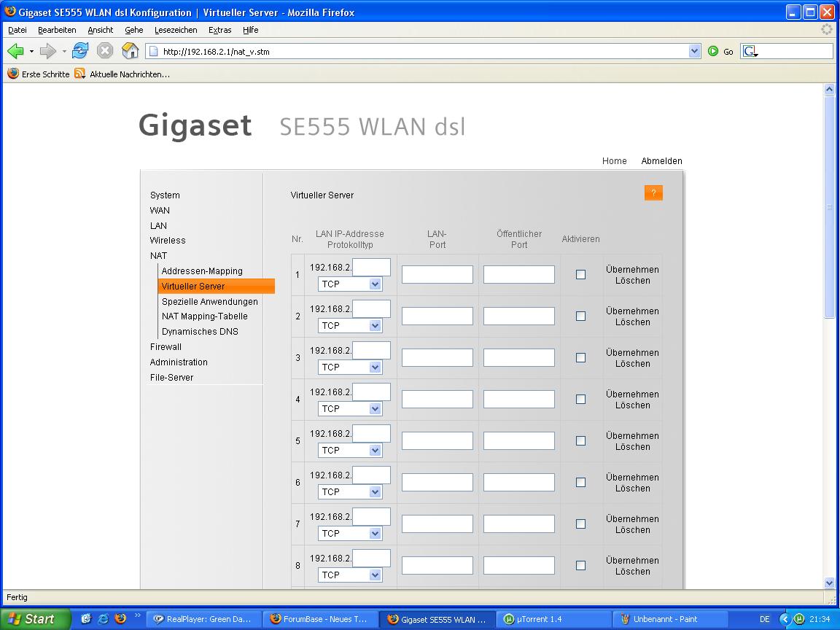Click the Abmelden logout link

(x=661, y=160)
